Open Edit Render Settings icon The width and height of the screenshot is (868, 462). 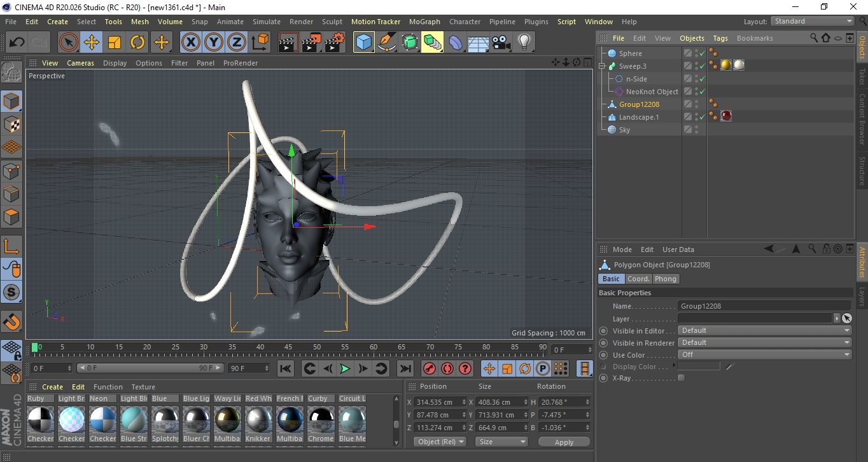coord(335,43)
